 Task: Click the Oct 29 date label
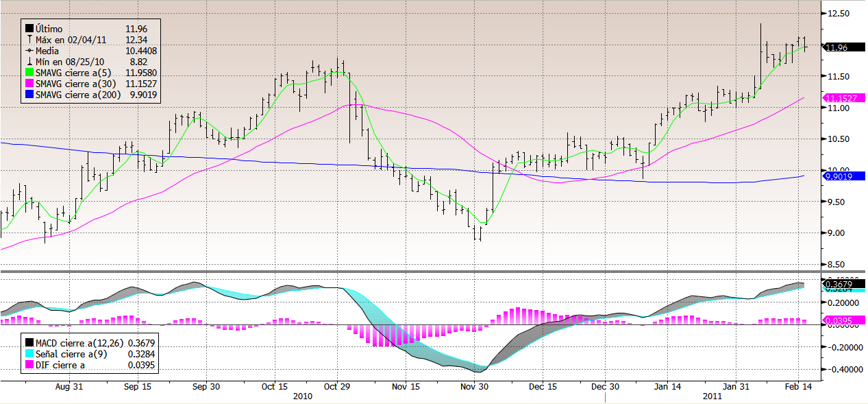pyautogui.click(x=337, y=387)
